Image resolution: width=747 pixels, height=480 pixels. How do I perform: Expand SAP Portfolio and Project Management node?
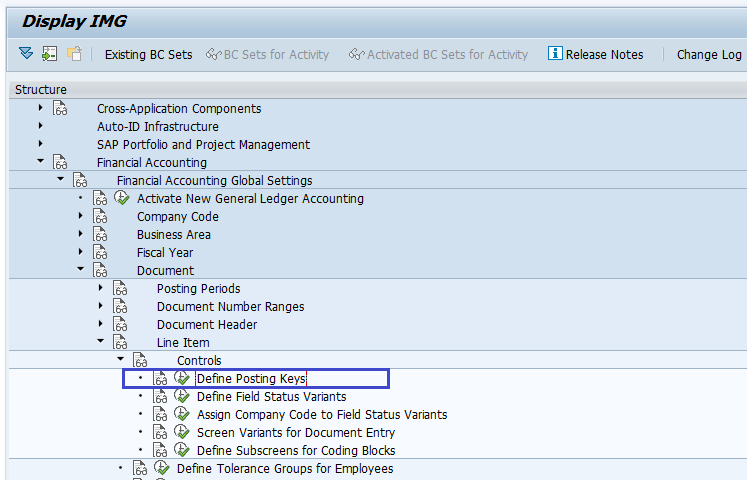coord(40,144)
